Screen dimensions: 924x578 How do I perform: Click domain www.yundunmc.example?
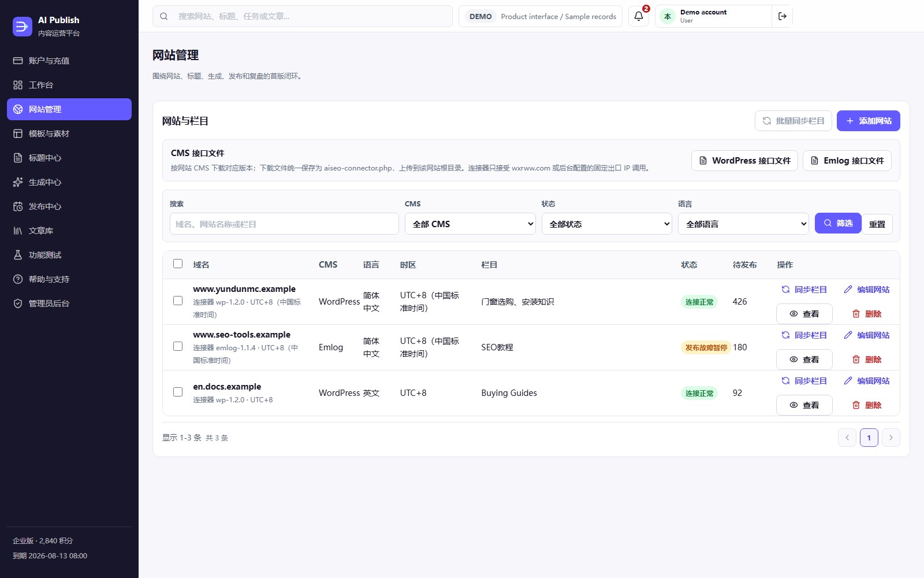click(244, 289)
